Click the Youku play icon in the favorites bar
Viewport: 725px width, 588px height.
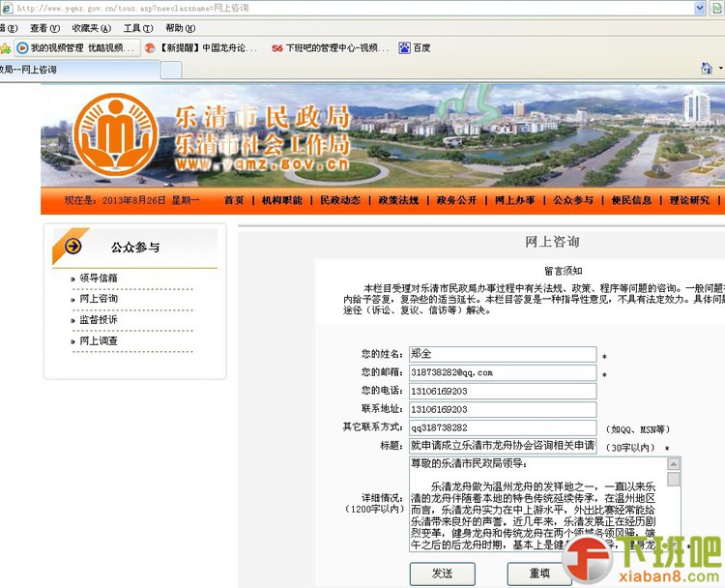click(x=22, y=48)
